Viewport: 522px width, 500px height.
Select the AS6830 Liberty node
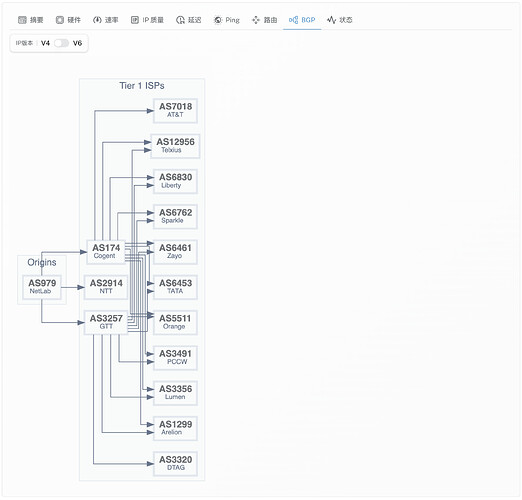click(175, 181)
